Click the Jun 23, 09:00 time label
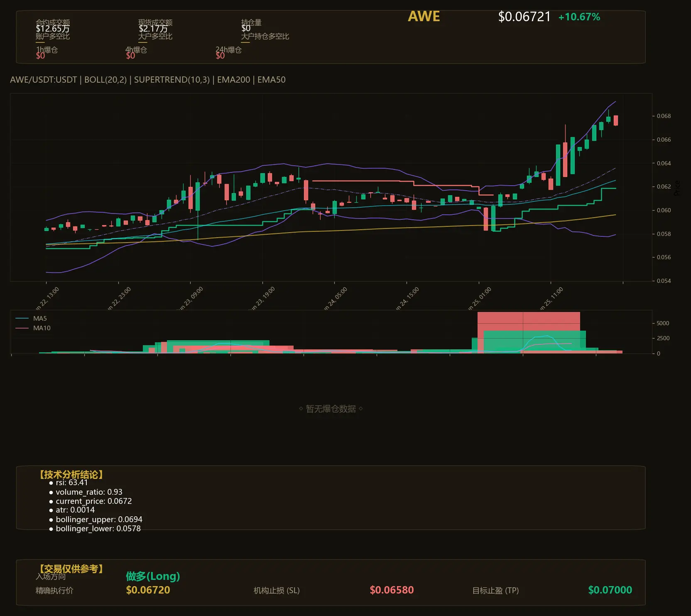Screen dimensions: 691x616 click(x=191, y=299)
